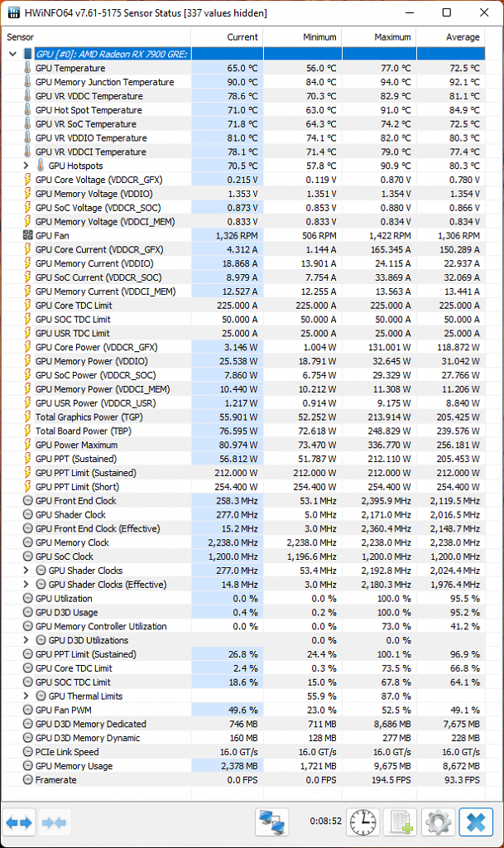Click the 194.5 FPS maximum framerate value
Viewport: 504px width, 848px height.
(x=390, y=780)
